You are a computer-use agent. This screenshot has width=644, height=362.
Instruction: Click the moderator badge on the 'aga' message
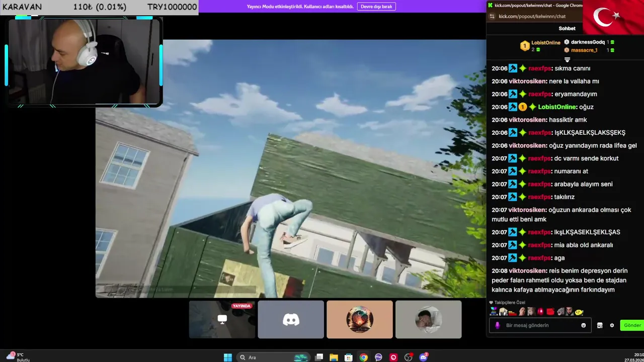click(x=513, y=258)
